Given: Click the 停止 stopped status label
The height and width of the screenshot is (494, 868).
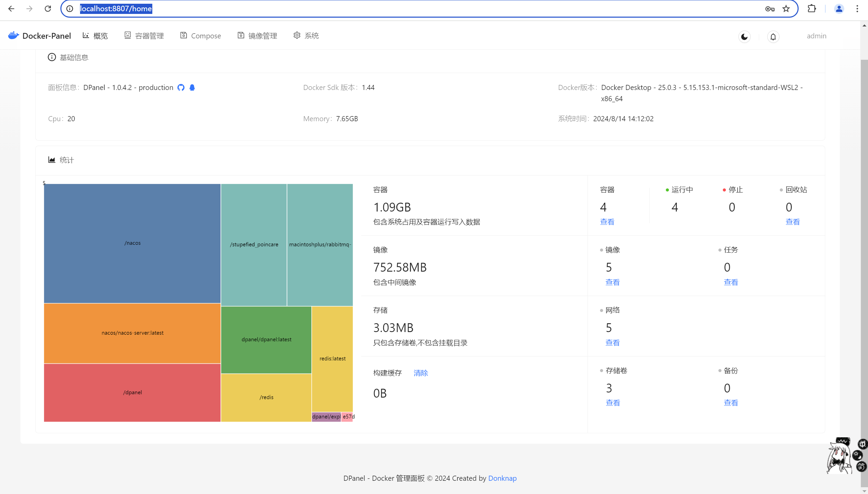Looking at the screenshot, I should pos(736,190).
